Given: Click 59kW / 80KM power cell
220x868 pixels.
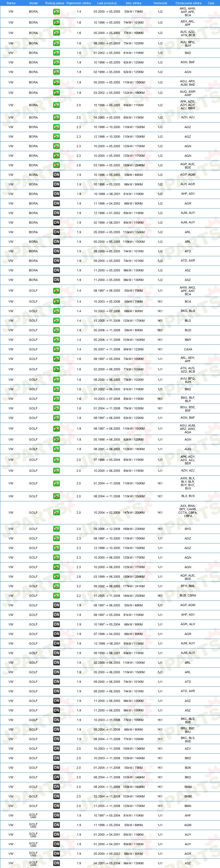Looking at the screenshot, I should (134, 330).
